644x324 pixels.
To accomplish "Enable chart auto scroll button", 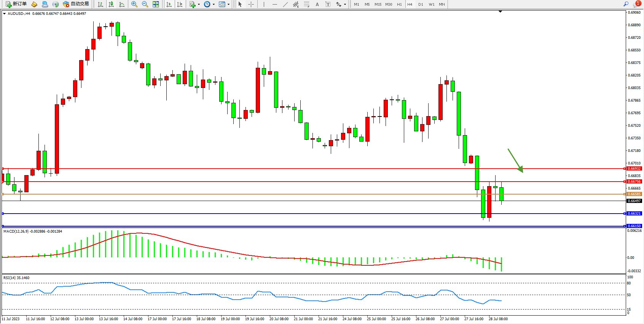I will [x=169, y=4].
